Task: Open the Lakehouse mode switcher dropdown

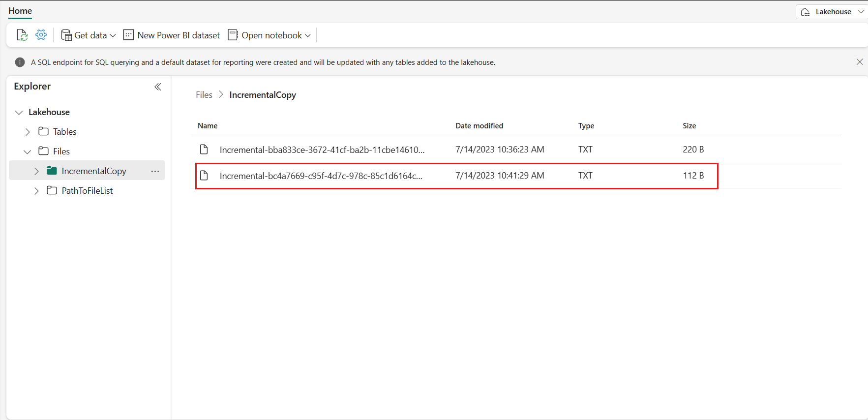Action: pyautogui.click(x=832, y=12)
